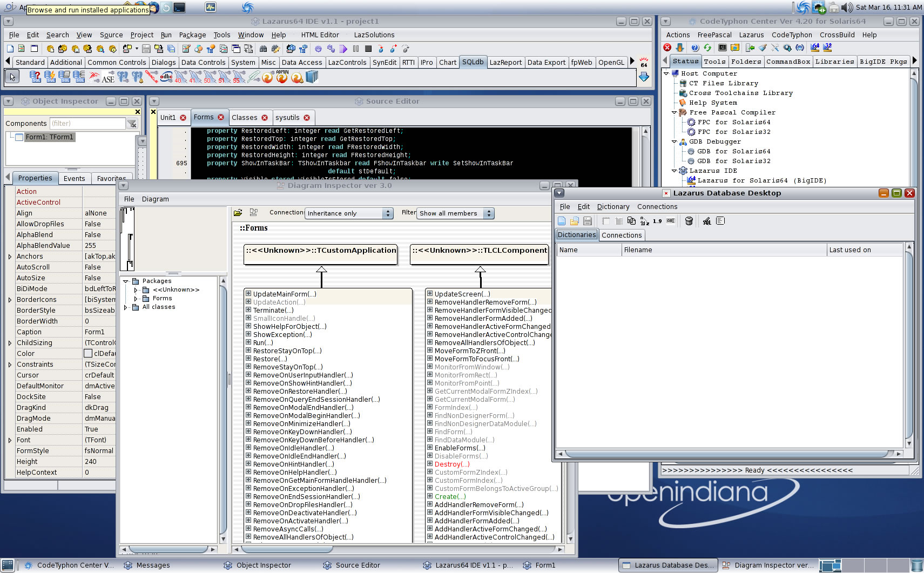Open the Dictionary menu in Database Desktop
This screenshot has height=573, width=924.
[613, 206]
